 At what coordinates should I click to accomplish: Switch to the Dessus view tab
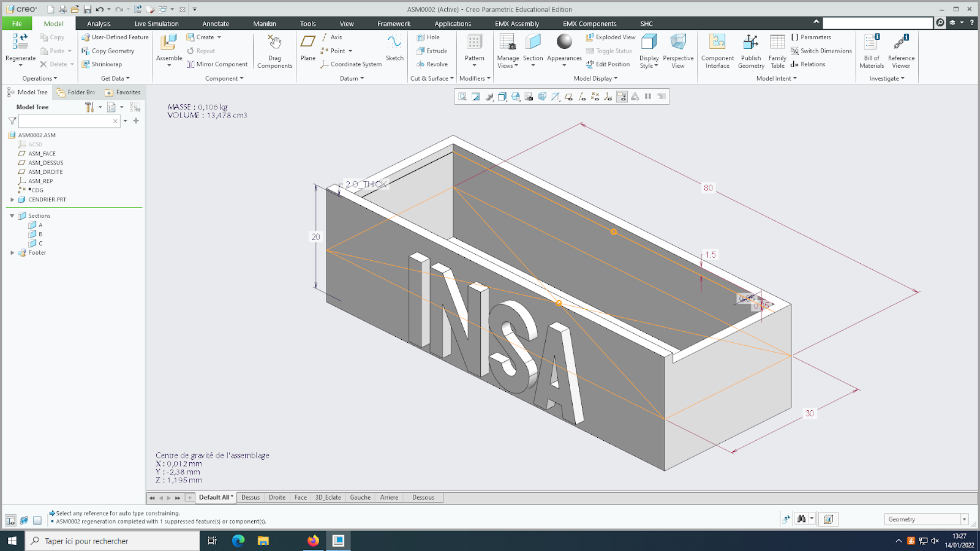pyautogui.click(x=251, y=498)
